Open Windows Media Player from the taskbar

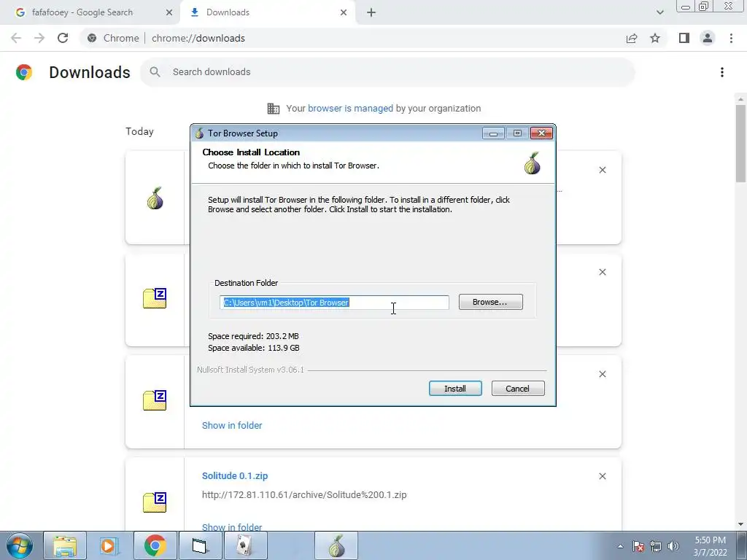point(109,545)
